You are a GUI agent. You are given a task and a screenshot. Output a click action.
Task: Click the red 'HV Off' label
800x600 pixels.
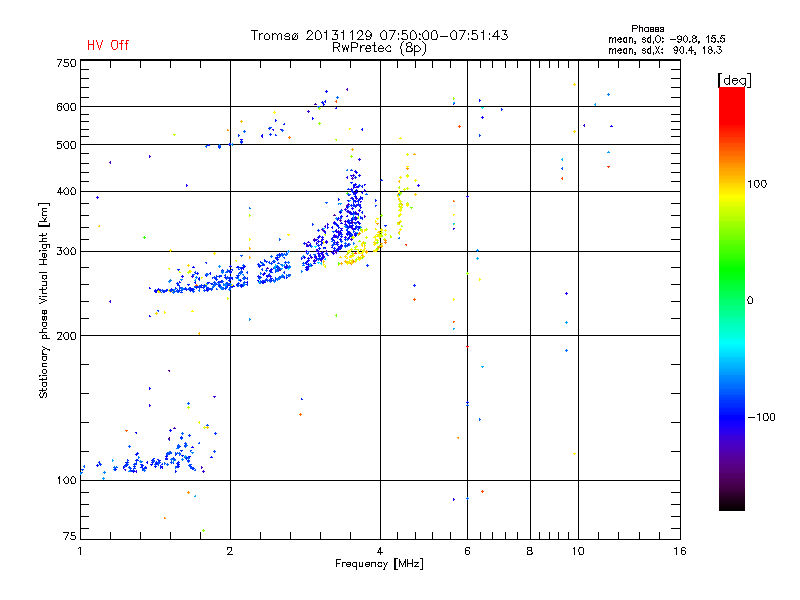108,45
